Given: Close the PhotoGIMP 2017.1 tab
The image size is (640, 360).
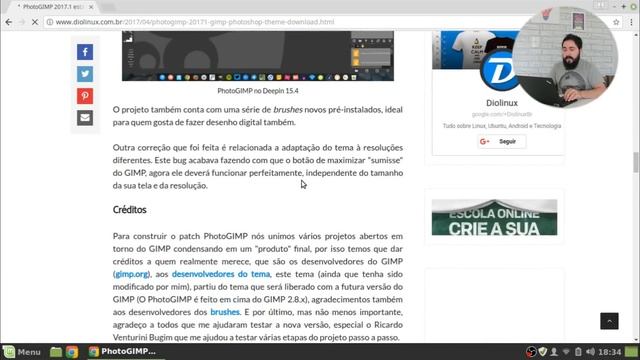Looking at the screenshot, I should pyautogui.click(x=91, y=7).
